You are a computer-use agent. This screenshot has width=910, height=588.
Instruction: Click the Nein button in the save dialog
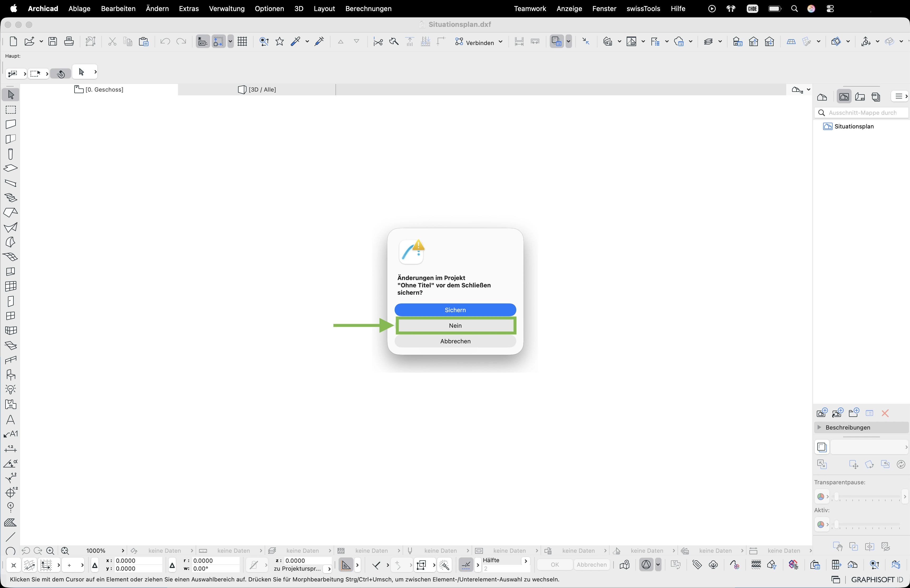455,325
